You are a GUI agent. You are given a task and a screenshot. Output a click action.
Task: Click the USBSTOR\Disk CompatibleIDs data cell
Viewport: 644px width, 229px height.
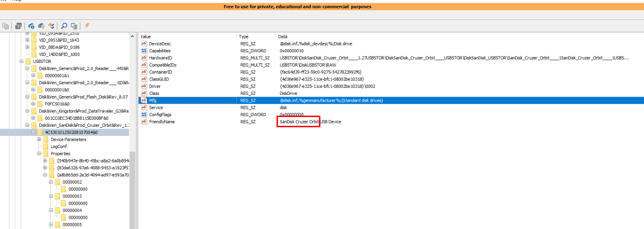(x=307, y=65)
